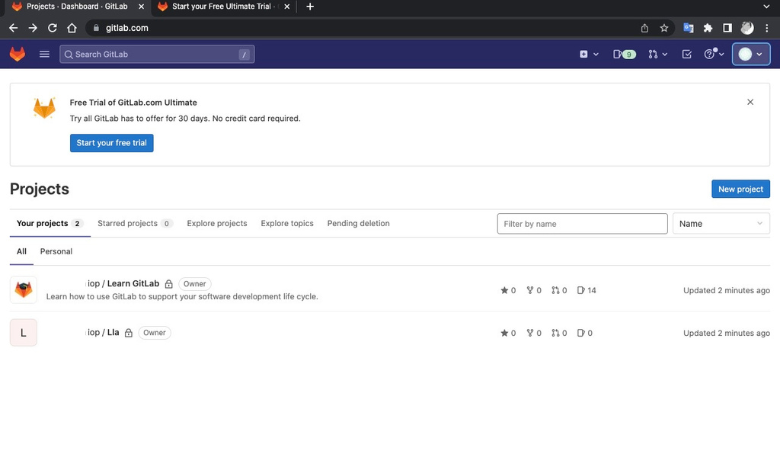Click the share page icon in address bar
This screenshot has width=780, height=470.
[x=644, y=28]
